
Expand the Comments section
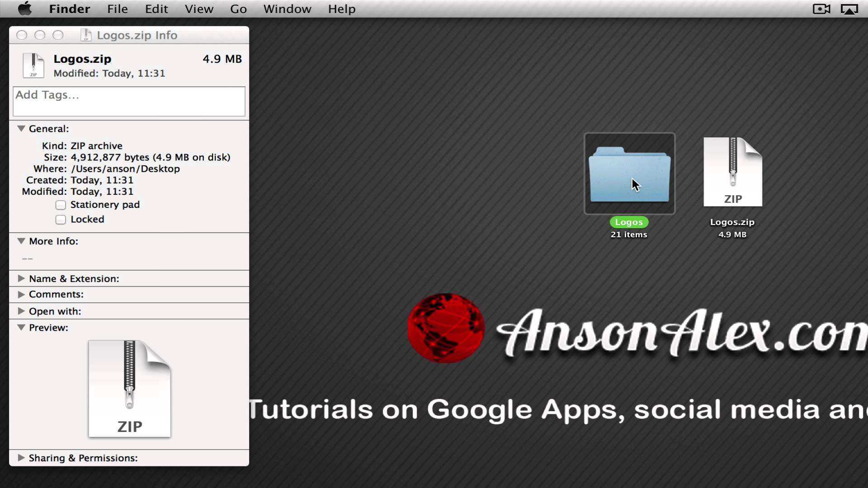[21, 295]
